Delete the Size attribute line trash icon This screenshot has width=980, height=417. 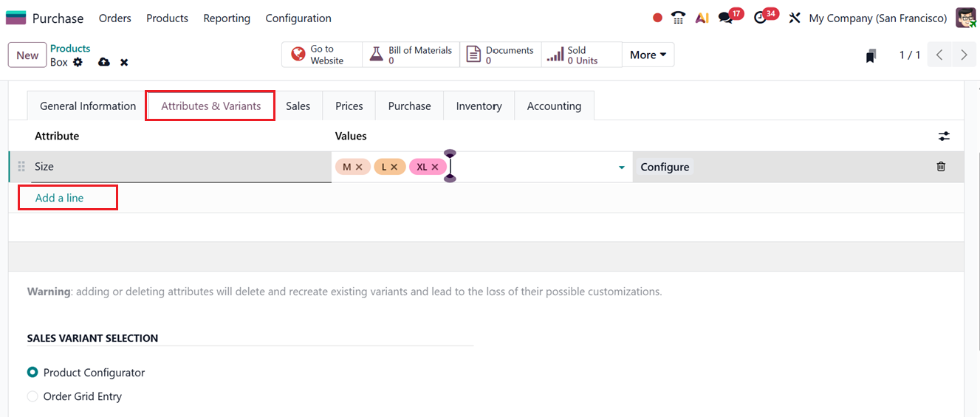click(x=941, y=167)
